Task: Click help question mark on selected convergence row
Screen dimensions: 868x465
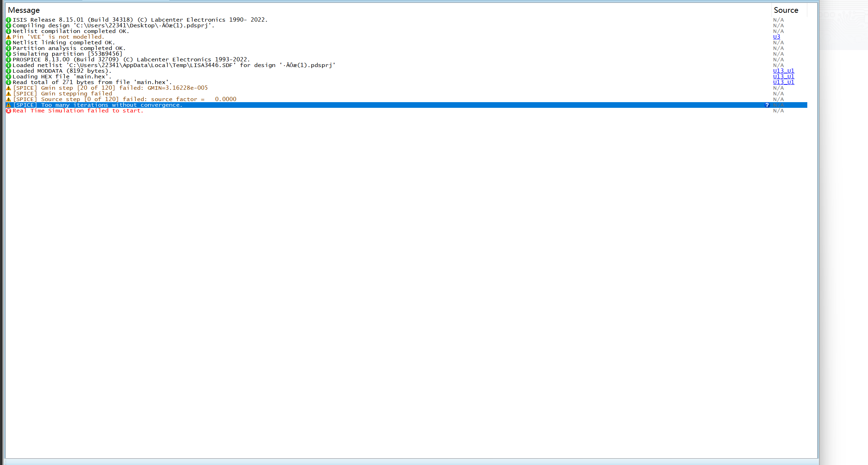Action: (767, 105)
